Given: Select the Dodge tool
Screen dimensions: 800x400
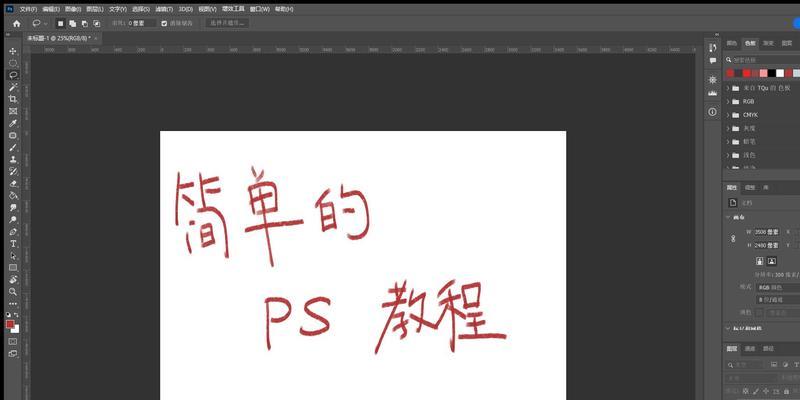Looking at the screenshot, I should click(13, 220).
